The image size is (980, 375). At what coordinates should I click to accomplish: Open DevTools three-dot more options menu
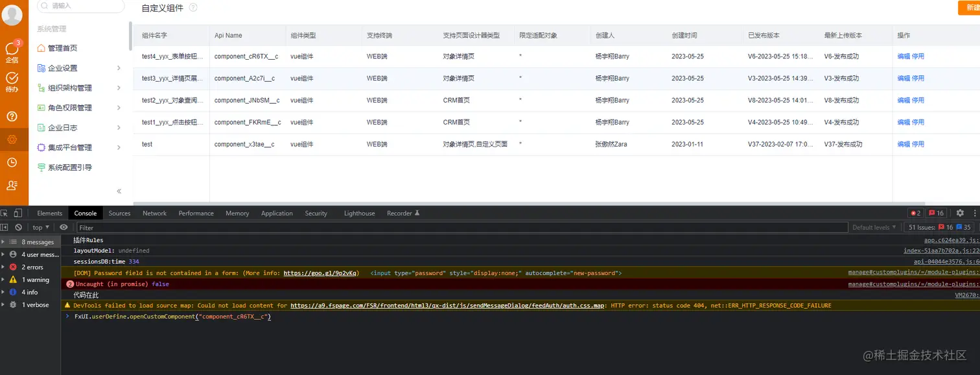(x=974, y=213)
